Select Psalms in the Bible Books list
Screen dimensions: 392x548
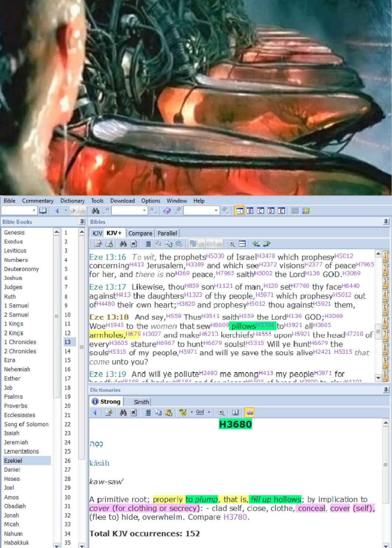(14, 396)
